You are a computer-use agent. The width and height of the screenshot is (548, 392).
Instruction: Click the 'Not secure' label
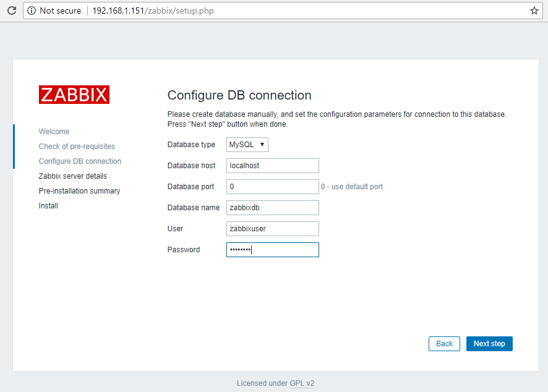point(61,11)
